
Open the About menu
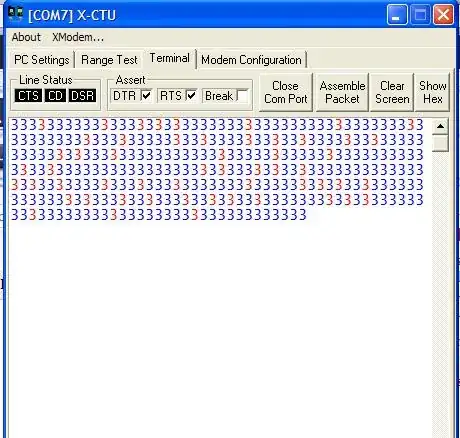[x=26, y=37]
